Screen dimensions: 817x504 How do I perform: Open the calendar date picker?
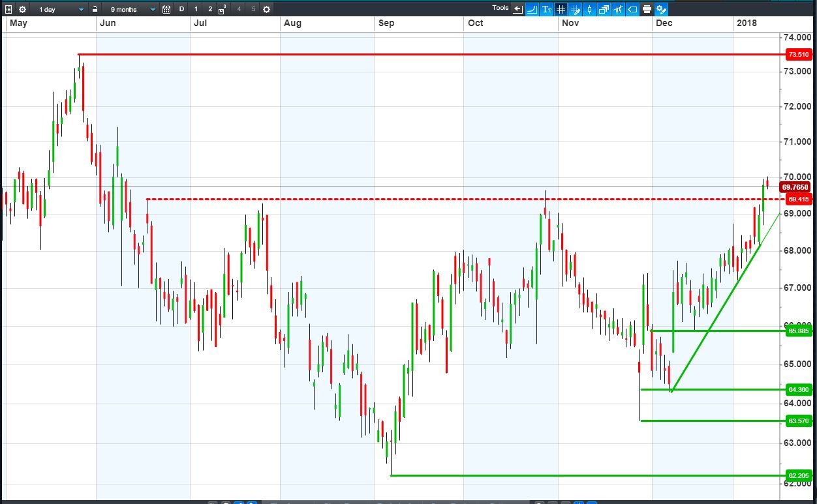pyautogui.click(x=166, y=9)
